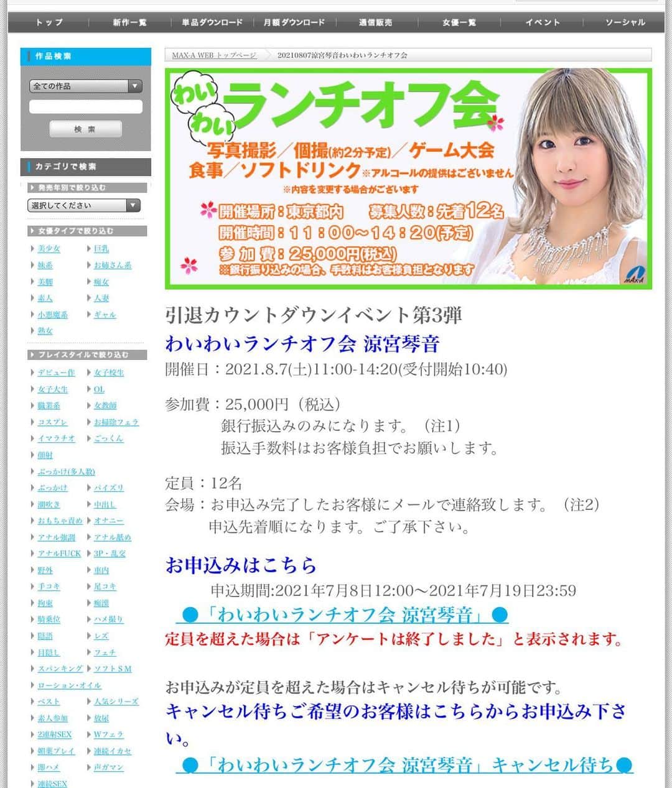Click the 作品検索 panel header

(x=86, y=57)
